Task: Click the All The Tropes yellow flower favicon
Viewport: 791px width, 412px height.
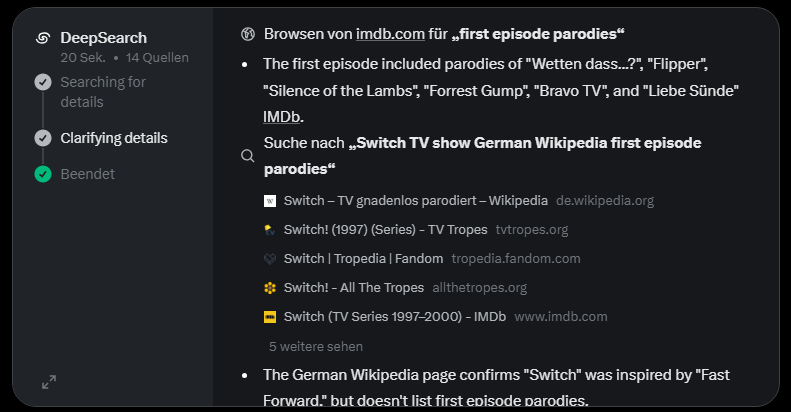Action: click(x=270, y=288)
